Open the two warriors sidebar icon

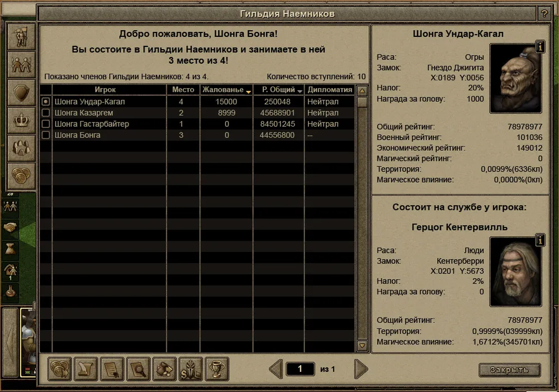click(21, 65)
